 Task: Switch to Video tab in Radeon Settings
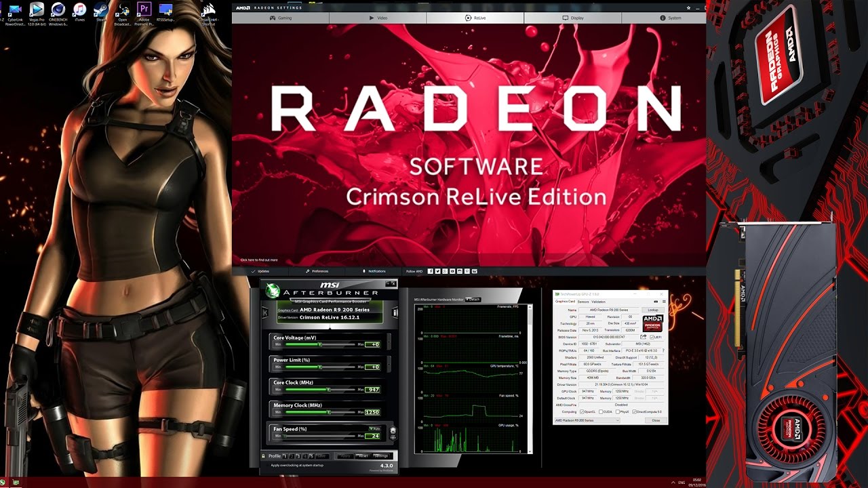(378, 18)
